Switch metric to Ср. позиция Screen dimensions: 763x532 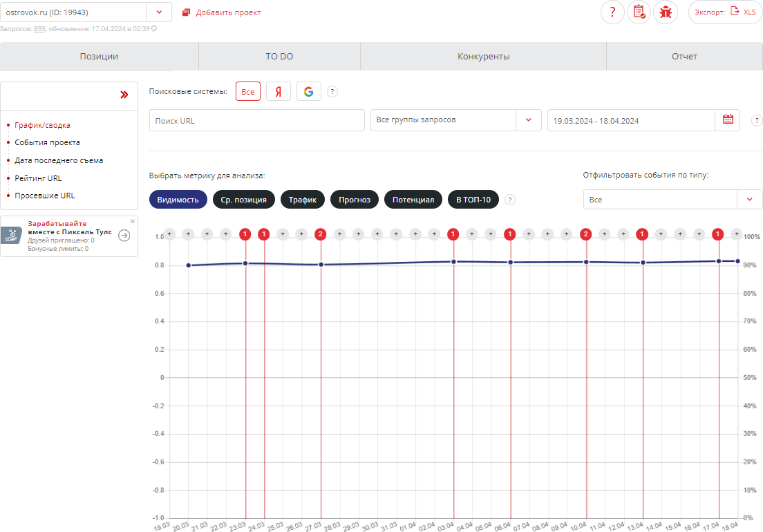click(x=244, y=200)
